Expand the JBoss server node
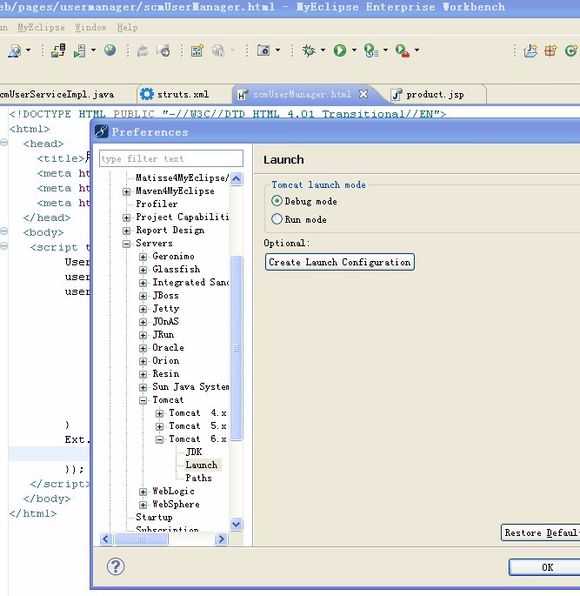This screenshot has height=596, width=580. [x=143, y=296]
